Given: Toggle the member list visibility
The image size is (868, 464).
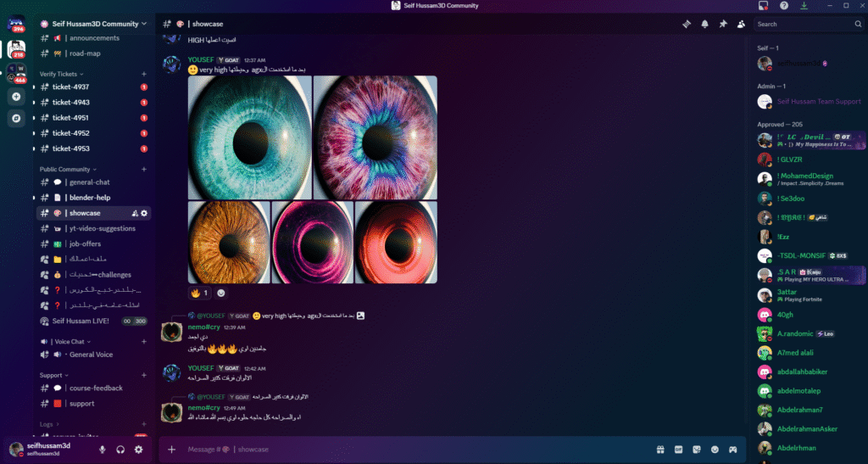Looking at the screenshot, I should pyautogui.click(x=742, y=24).
